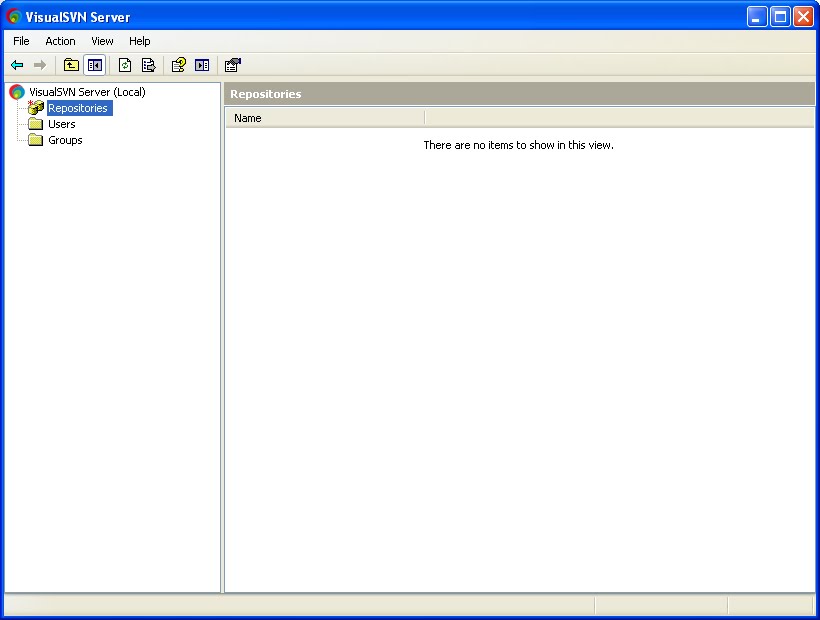Click the grayed Forward arrow icon

40,65
